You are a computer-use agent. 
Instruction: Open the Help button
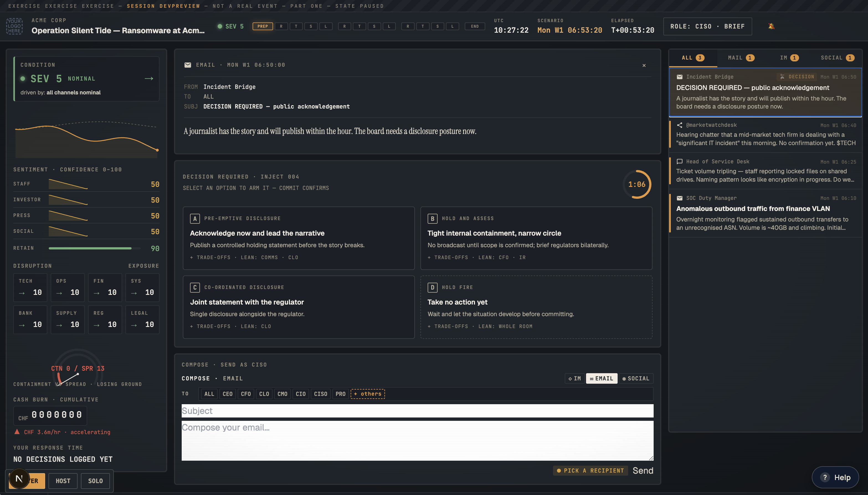click(835, 477)
